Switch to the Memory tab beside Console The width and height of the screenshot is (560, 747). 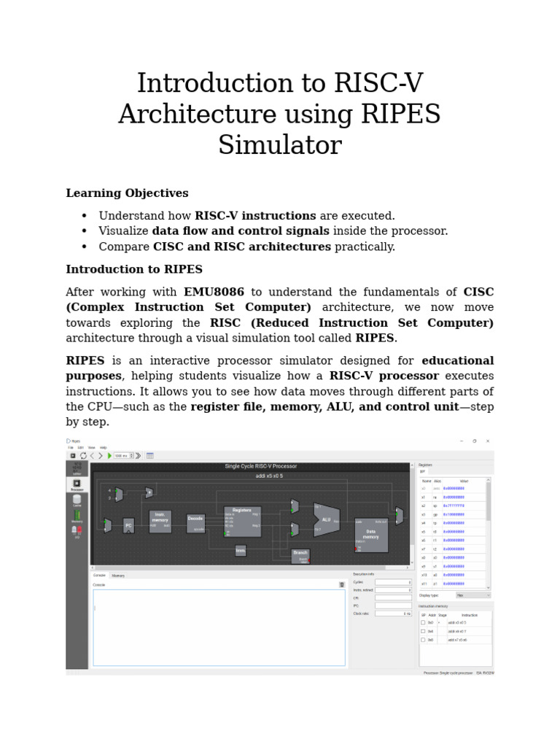(118, 576)
